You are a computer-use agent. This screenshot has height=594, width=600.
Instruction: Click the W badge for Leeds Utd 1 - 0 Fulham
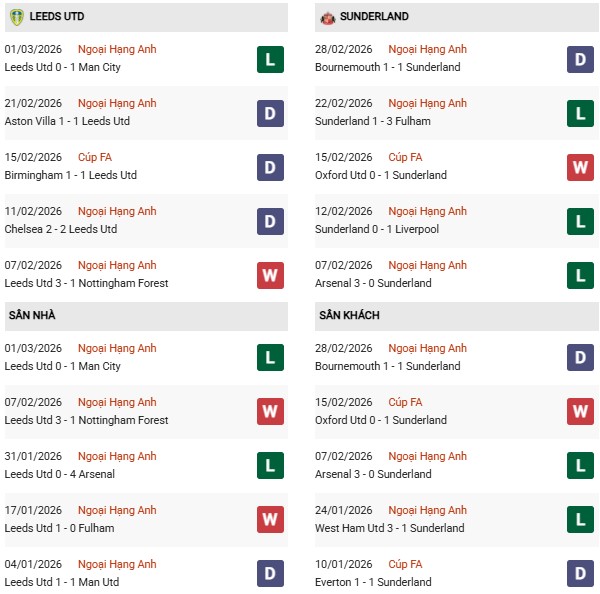pyautogui.click(x=270, y=520)
